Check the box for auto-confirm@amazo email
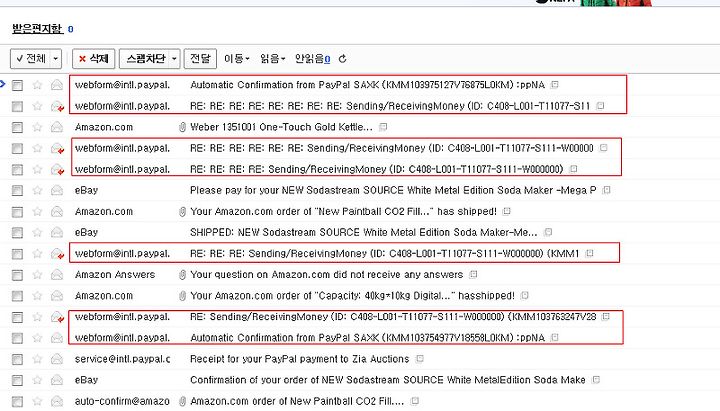 click(x=17, y=402)
